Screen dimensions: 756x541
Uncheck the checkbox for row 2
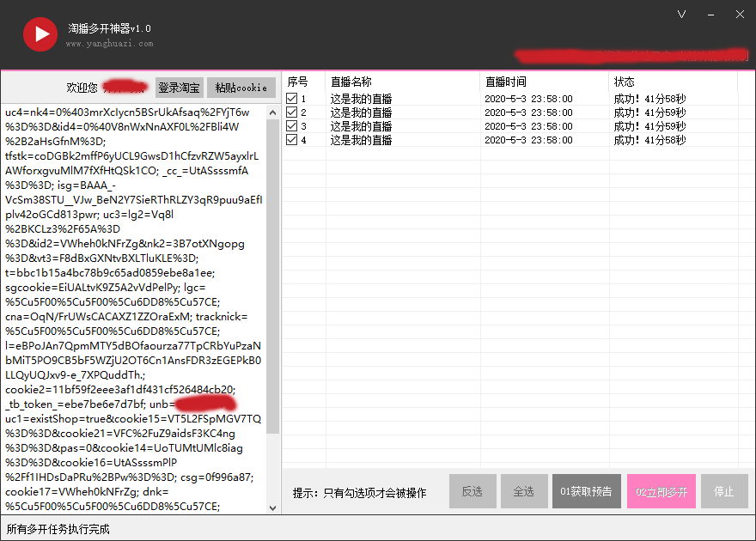(x=292, y=112)
